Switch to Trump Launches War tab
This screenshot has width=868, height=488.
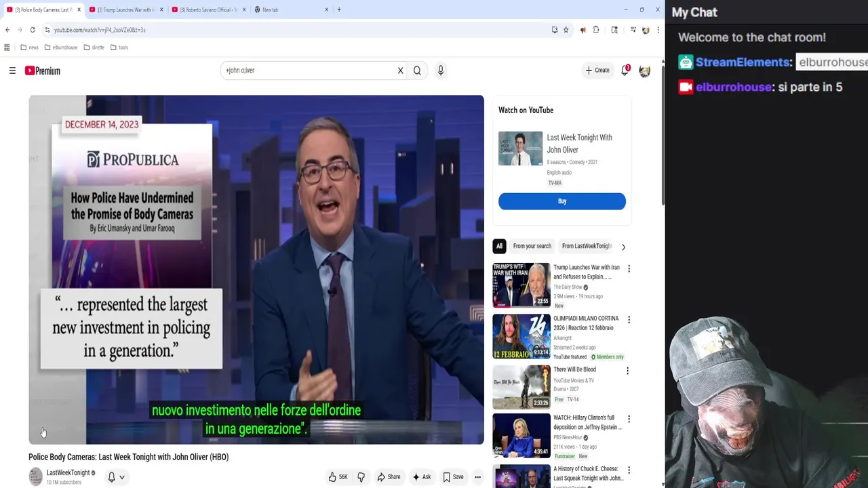click(x=124, y=9)
